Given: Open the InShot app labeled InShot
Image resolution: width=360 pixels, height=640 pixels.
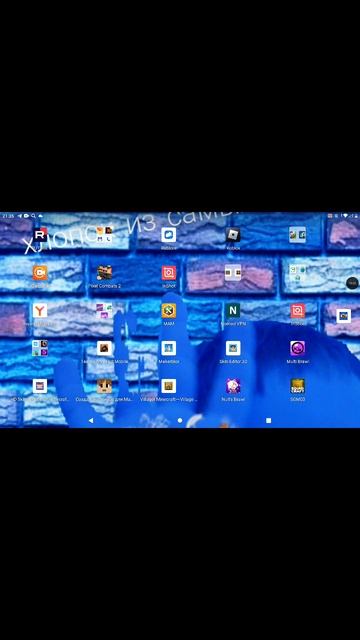Looking at the screenshot, I should click(169, 273).
